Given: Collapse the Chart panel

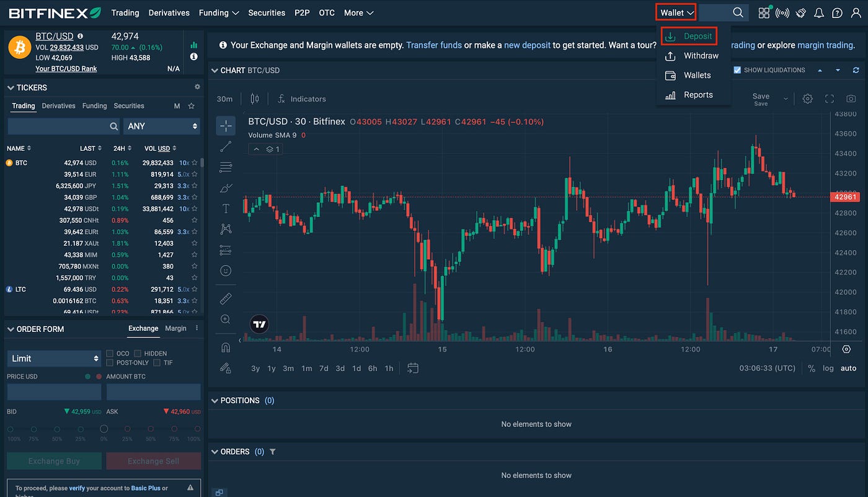Looking at the screenshot, I should pyautogui.click(x=215, y=70).
